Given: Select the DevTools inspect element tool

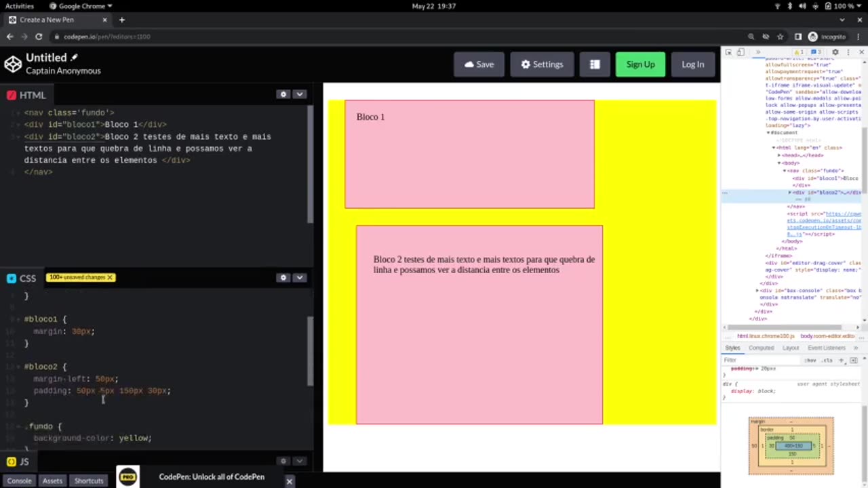Looking at the screenshot, I should pyautogui.click(x=728, y=52).
